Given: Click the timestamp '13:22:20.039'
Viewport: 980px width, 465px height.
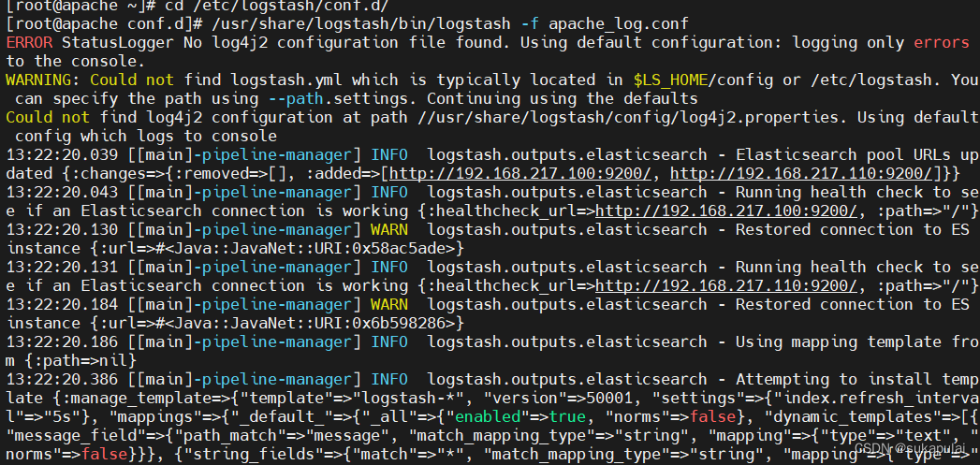Looking at the screenshot, I should (62, 154).
